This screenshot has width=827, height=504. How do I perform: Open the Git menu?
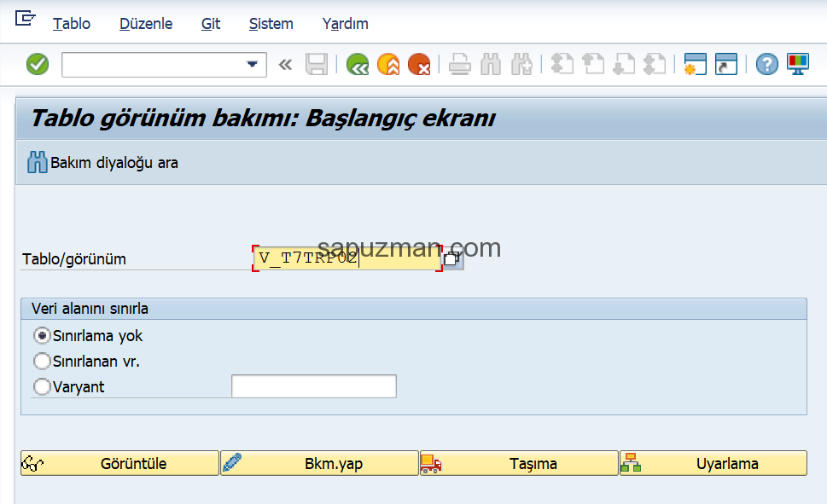pyautogui.click(x=211, y=24)
